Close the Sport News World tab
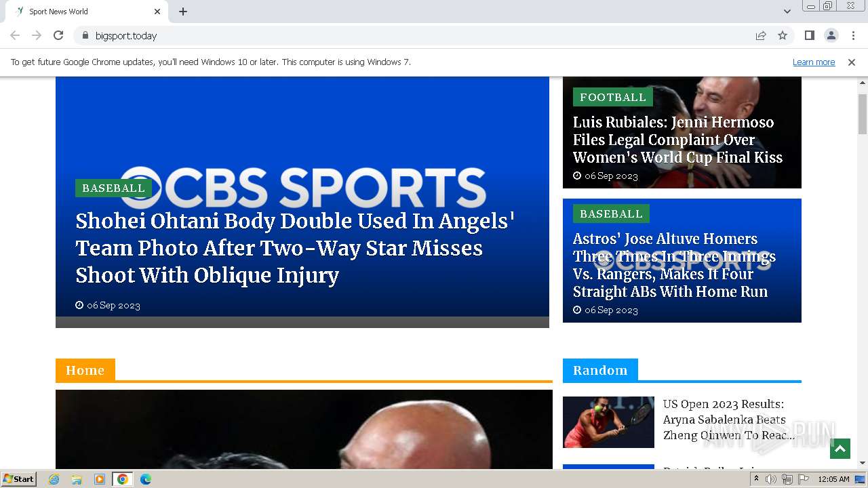Screen dimensions: 868x488 (157, 12)
